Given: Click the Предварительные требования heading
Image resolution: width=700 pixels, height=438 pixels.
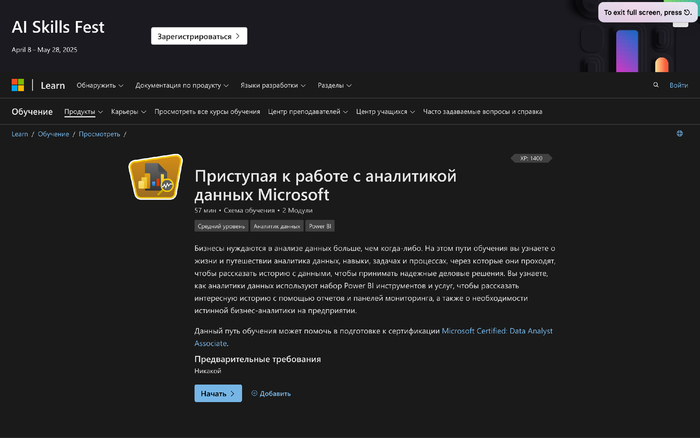Looking at the screenshot, I should (x=258, y=359).
